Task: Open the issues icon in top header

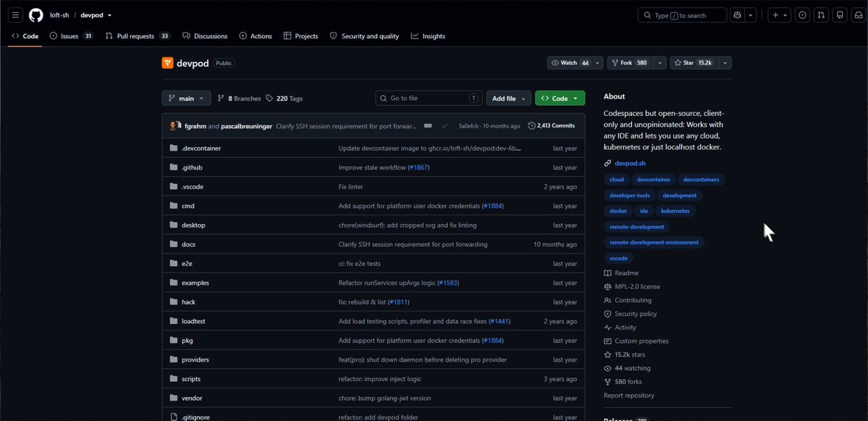Action: 803,15
